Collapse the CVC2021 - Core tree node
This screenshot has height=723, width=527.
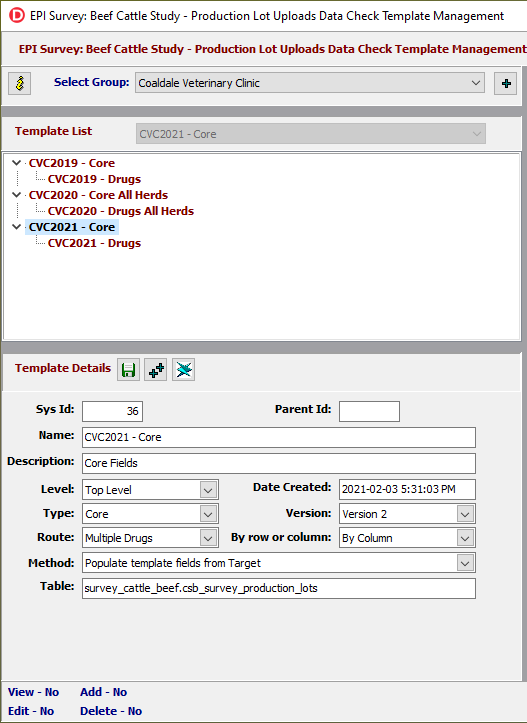(17, 227)
